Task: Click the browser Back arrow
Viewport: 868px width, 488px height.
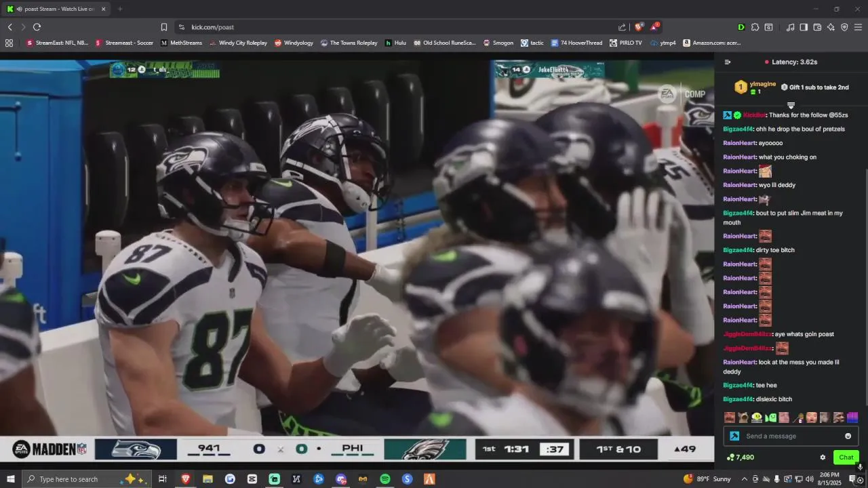Action: click(10, 27)
